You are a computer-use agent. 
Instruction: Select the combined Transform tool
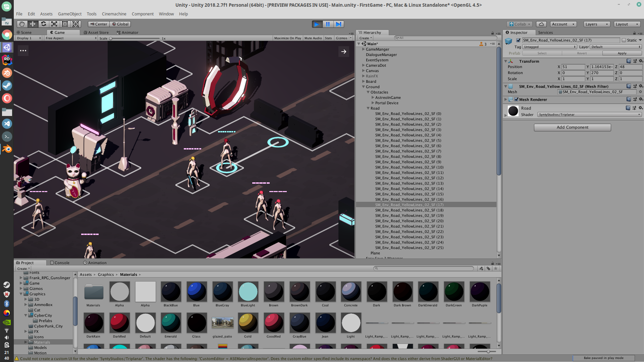click(76, 24)
